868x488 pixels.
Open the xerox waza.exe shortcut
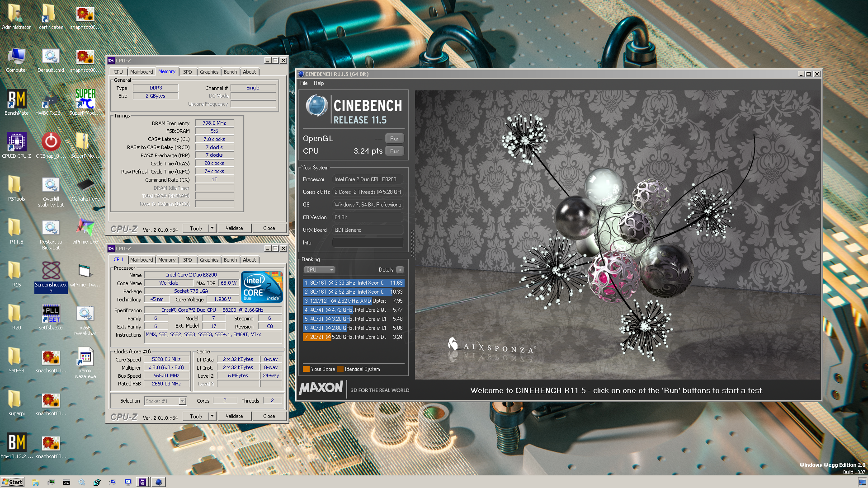coord(85,363)
